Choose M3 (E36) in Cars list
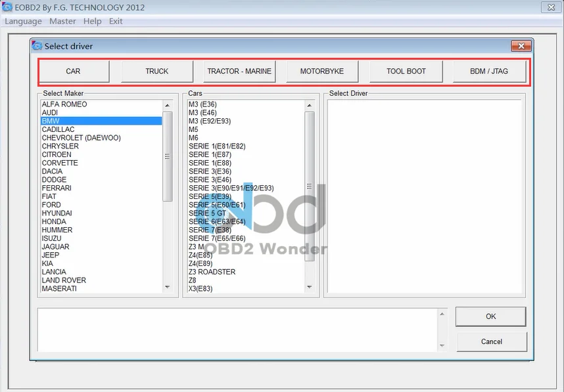 246,104
